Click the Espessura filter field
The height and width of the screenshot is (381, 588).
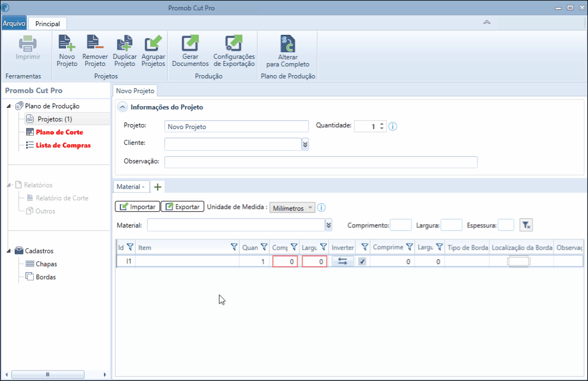pyautogui.click(x=506, y=225)
